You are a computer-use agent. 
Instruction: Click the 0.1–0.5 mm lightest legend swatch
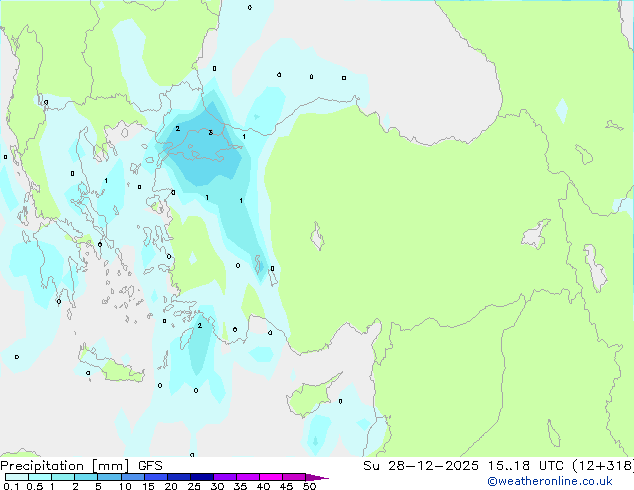17,477
